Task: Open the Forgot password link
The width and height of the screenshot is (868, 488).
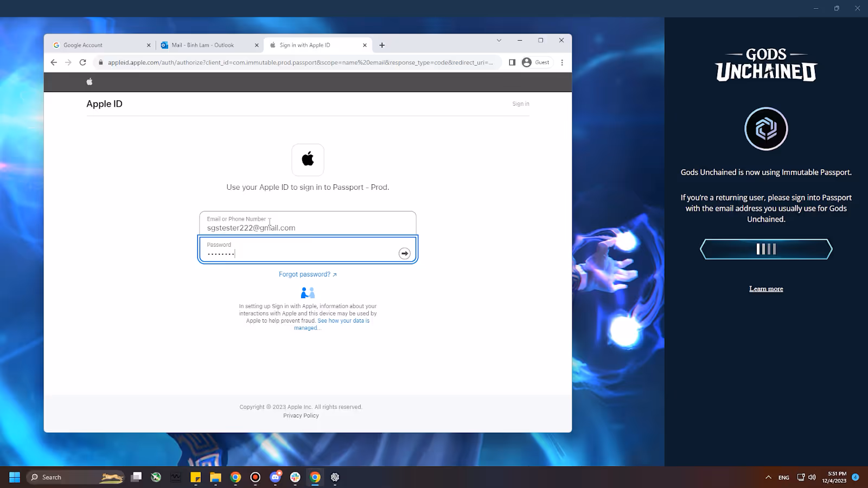Action: [308, 274]
